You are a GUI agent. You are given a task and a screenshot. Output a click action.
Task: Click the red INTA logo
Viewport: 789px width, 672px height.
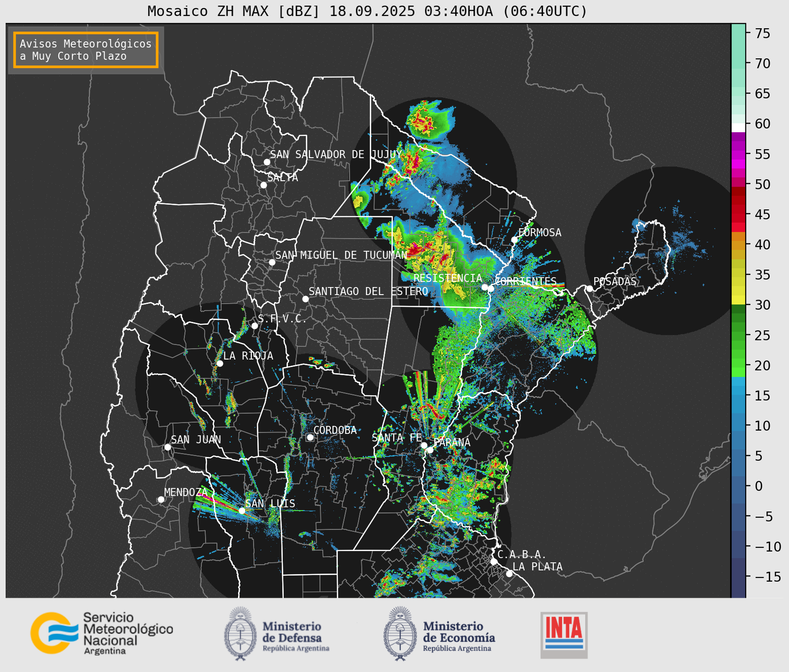pos(564,635)
